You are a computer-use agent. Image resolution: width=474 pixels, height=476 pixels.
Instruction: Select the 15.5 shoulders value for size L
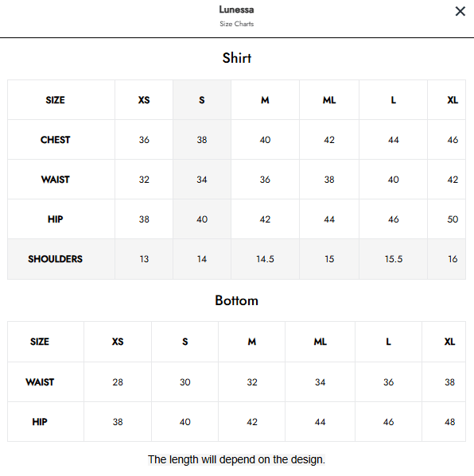[x=394, y=259]
